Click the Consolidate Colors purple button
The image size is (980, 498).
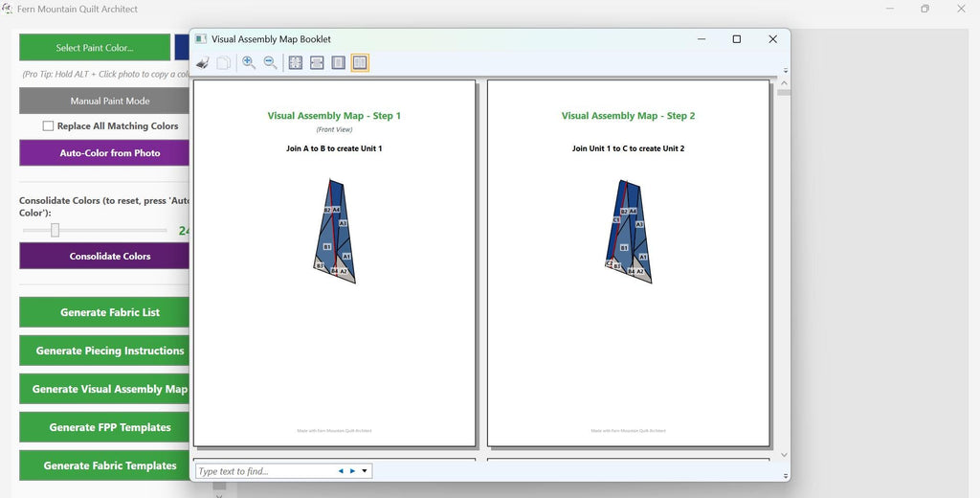104,256
